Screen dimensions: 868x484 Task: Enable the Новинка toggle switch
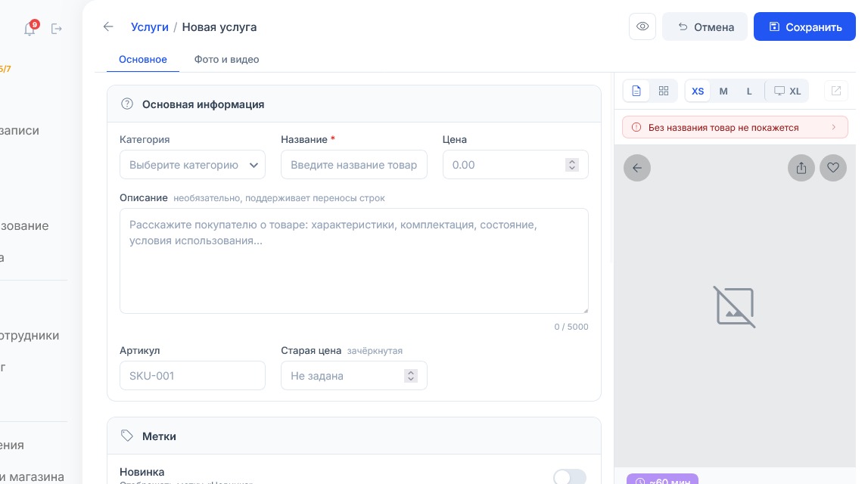coord(570,476)
